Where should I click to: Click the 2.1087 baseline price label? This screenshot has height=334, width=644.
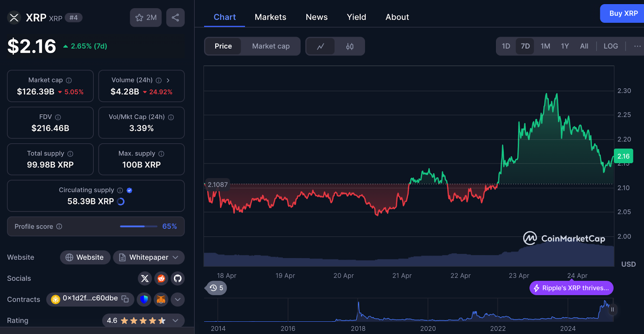point(217,185)
